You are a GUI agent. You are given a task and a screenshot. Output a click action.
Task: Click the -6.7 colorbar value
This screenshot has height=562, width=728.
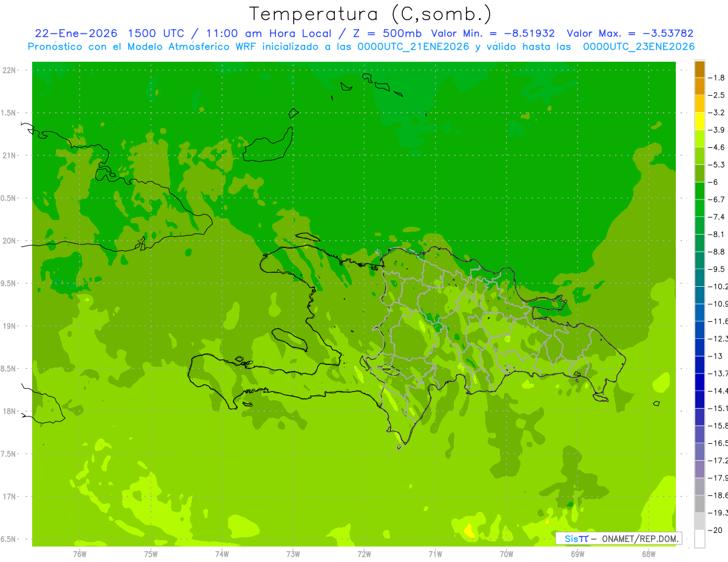pos(716,199)
